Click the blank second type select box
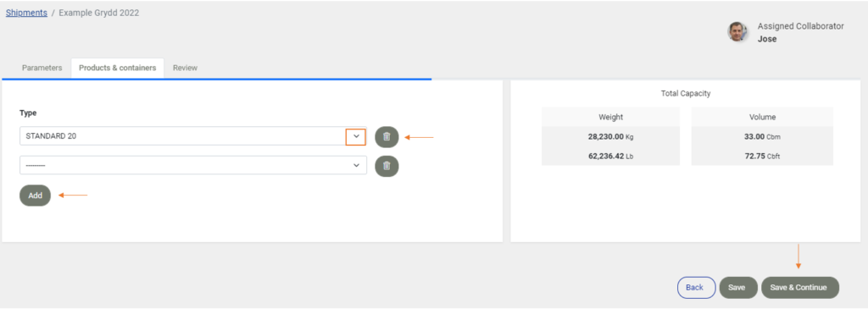Image resolution: width=868 pixels, height=314 pixels. tap(193, 165)
